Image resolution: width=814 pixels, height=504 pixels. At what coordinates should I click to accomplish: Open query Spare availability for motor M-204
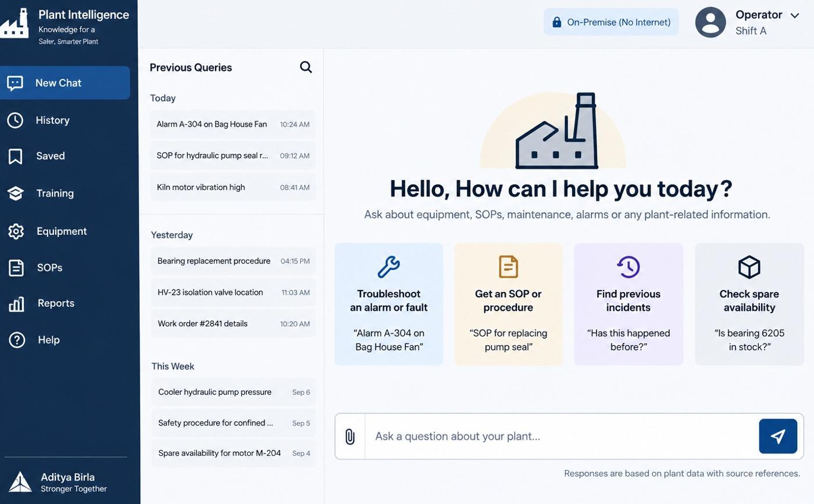pos(234,453)
